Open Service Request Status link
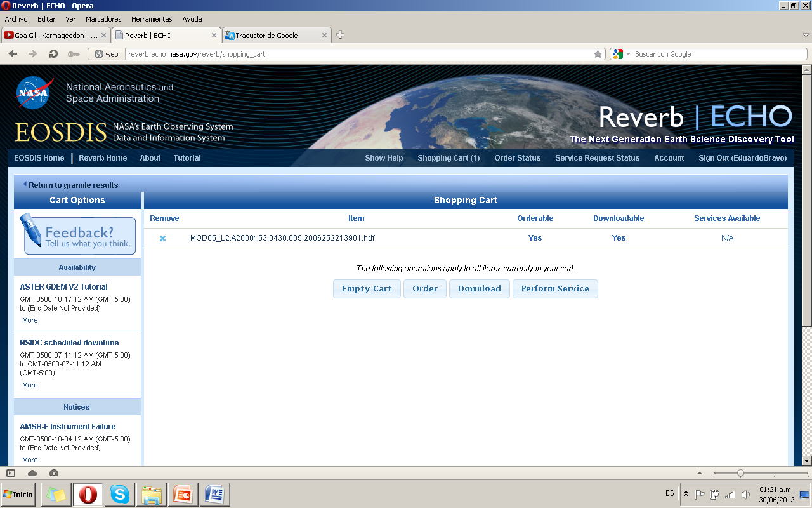The width and height of the screenshot is (812, 508). coord(598,158)
